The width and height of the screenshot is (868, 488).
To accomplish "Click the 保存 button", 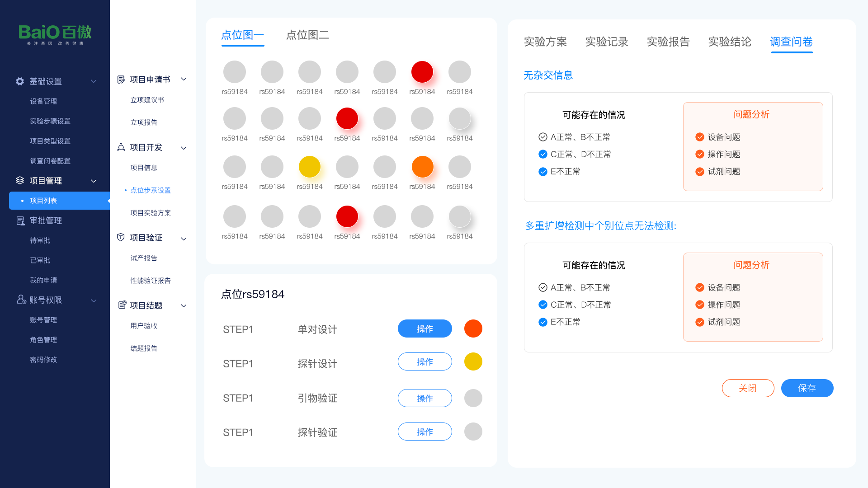I will (x=807, y=388).
